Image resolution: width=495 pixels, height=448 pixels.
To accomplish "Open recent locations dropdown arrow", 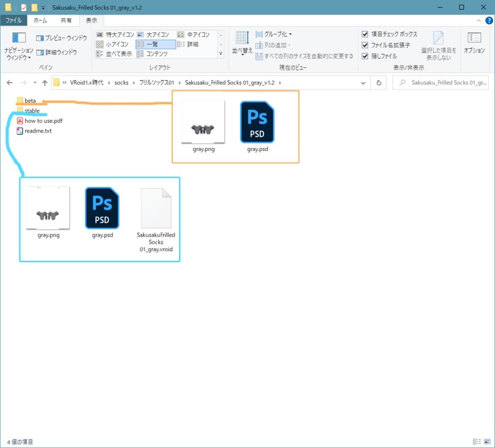I will tap(35, 83).
